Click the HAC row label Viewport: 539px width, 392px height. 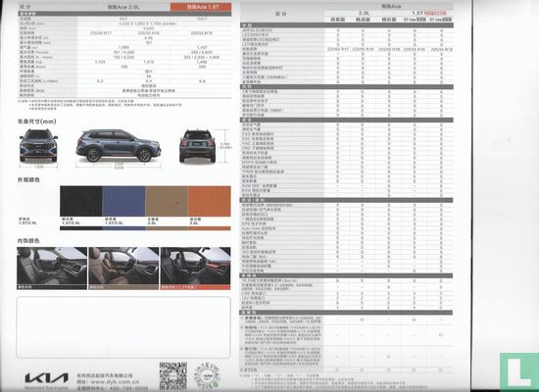point(258,143)
